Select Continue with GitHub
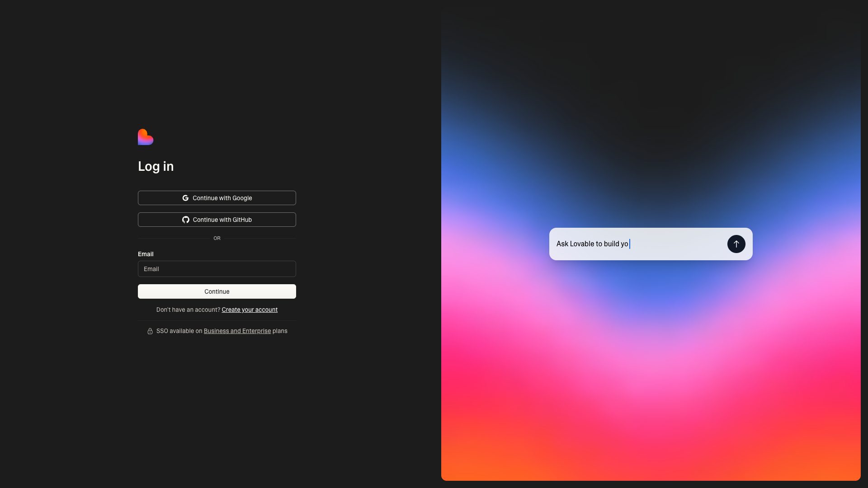This screenshot has height=488, width=868. 217,220
